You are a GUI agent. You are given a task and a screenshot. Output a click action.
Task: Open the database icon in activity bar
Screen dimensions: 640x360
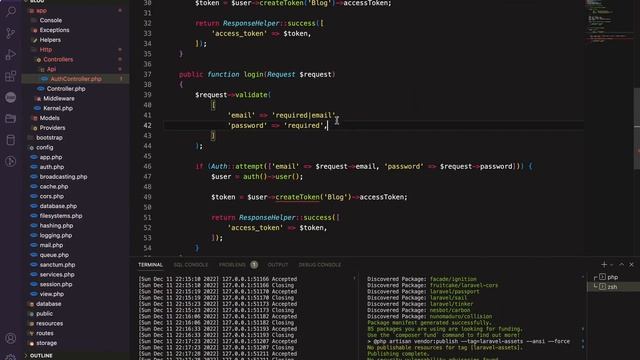(11, 140)
